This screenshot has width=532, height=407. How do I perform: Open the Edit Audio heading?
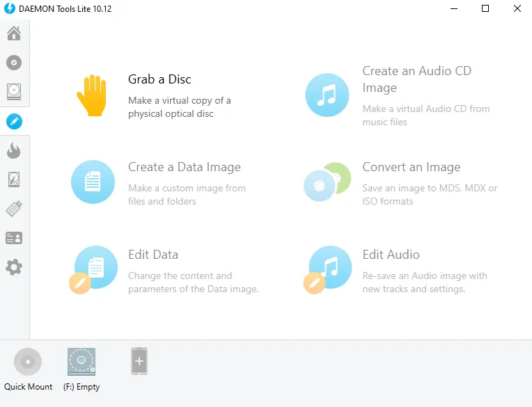pos(391,255)
